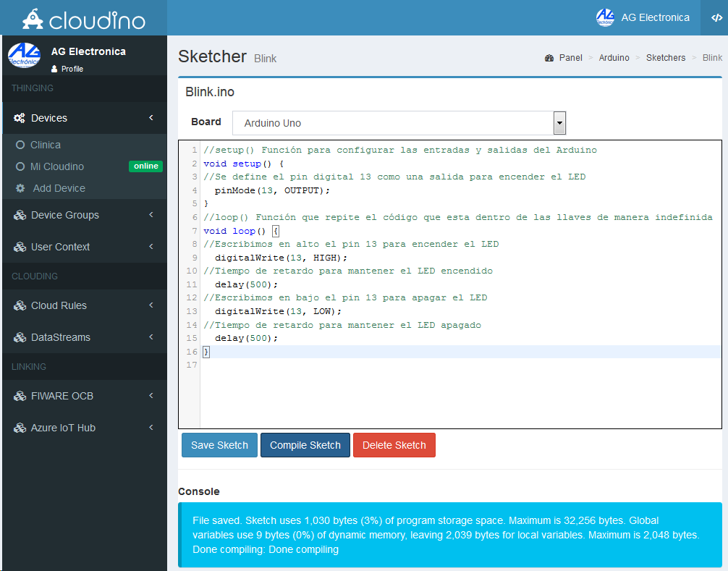This screenshot has width=728, height=571.
Task: Click the Cloud Rules cubes icon
Action: coord(20,305)
